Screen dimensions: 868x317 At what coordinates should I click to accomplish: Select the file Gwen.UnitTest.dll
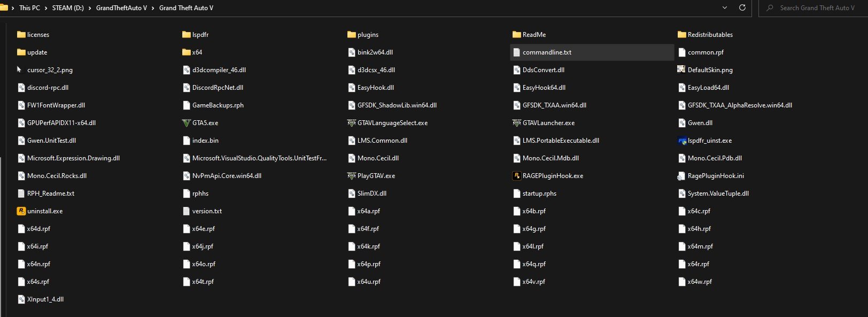pyautogui.click(x=51, y=141)
